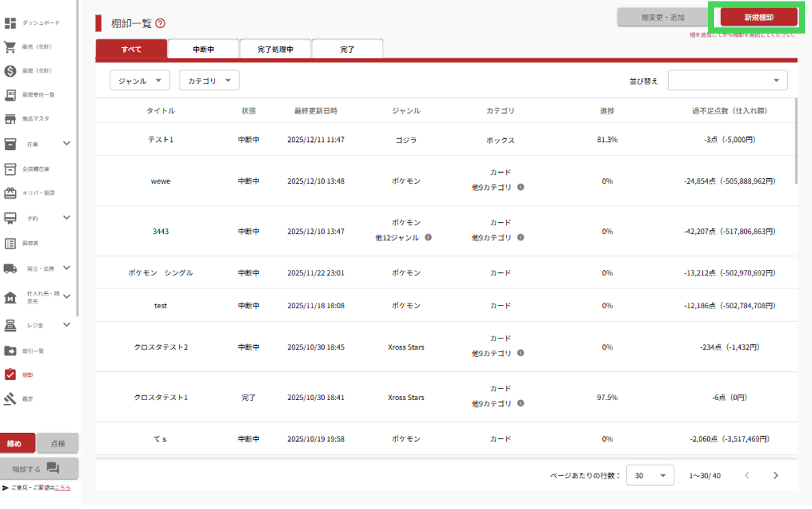Image resolution: width=812 pixels, height=509 pixels.
Task: Open the カテゴリ filter dropdown
Action: tap(209, 81)
